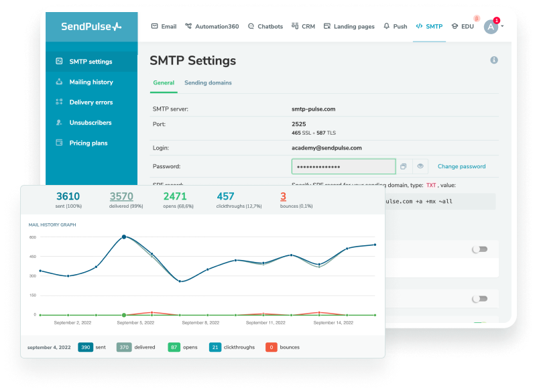
Task: Click the Change password link
Action: click(x=461, y=166)
